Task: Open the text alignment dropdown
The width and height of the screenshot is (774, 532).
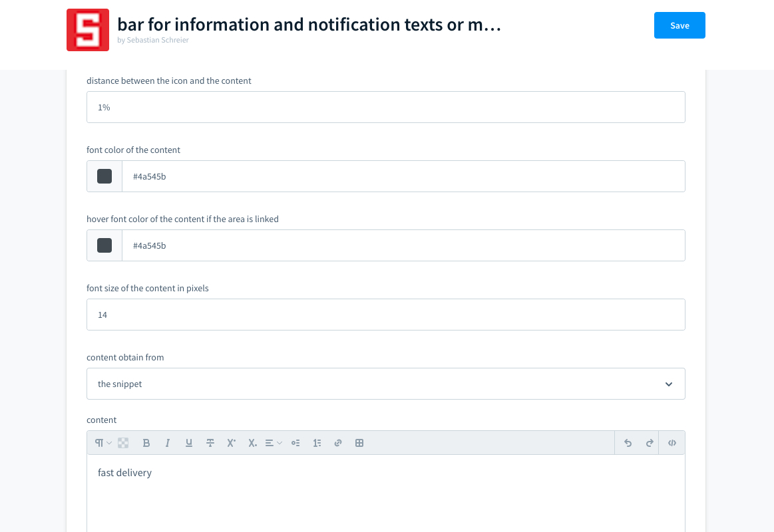Action: [274, 443]
